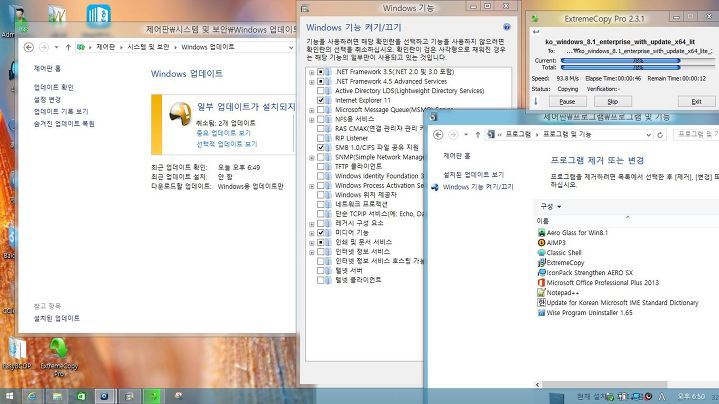Click the Current progress bar in ExtremeCopy
Screen dimensions: 719x404
click(637, 61)
